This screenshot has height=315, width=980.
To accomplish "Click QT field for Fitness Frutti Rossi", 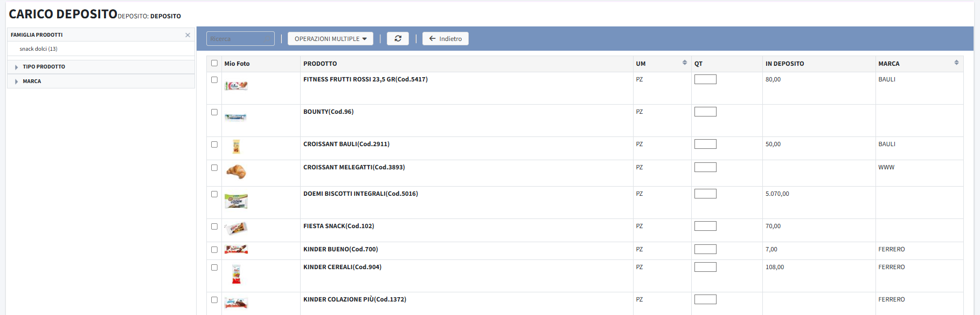I will click(705, 79).
